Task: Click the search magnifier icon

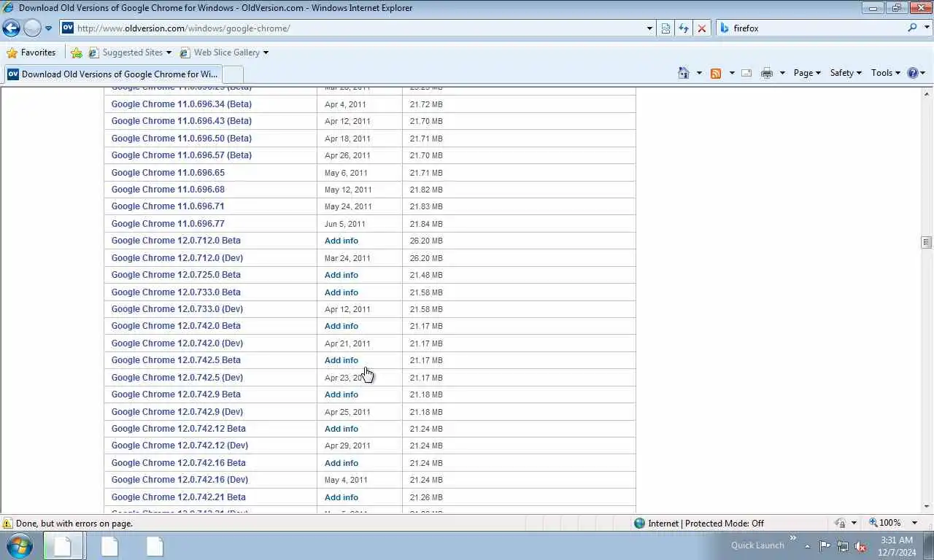Action: coord(912,28)
